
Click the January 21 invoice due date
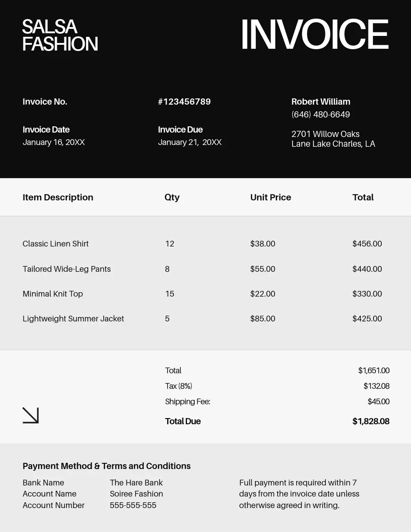point(189,142)
